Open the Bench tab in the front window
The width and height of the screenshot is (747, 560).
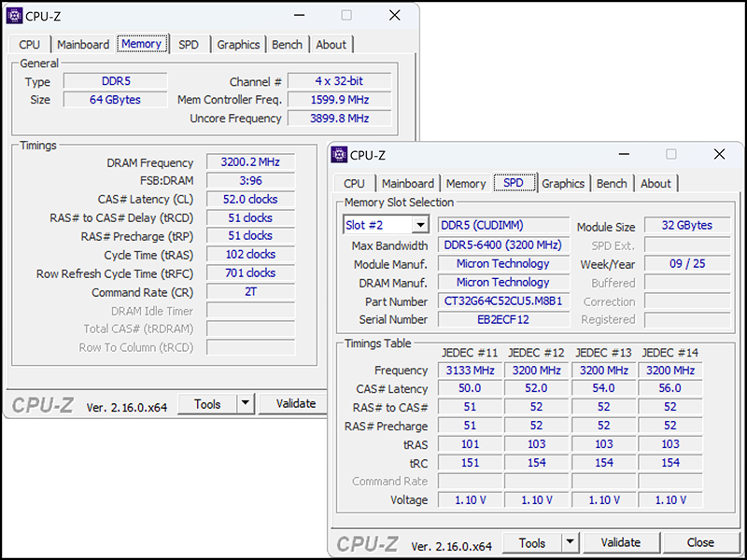pyautogui.click(x=613, y=184)
